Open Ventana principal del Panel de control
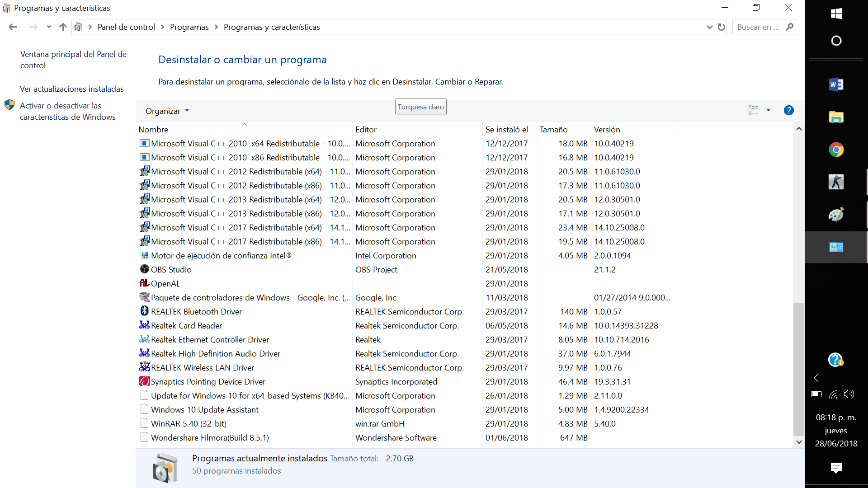The height and width of the screenshot is (488, 868). [x=73, y=60]
